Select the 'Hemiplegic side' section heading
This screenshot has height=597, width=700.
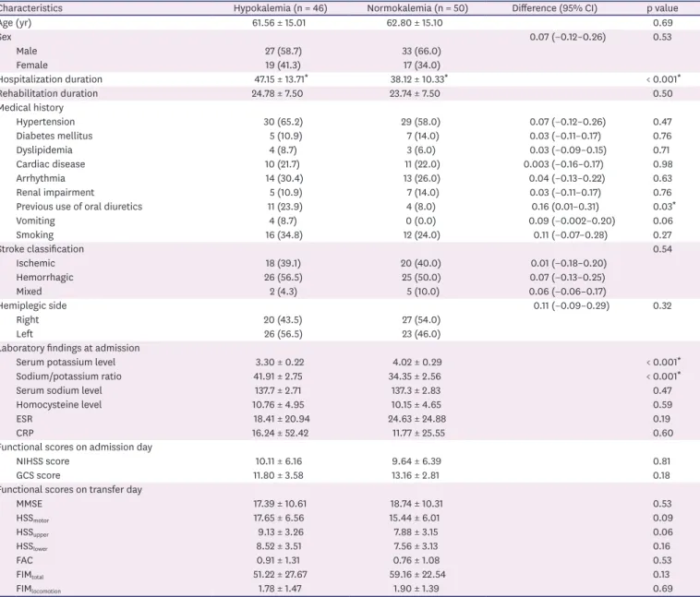coord(33,305)
